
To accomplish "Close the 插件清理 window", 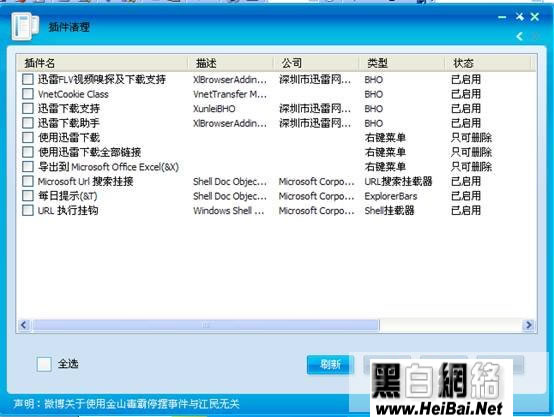I will 535,17.
